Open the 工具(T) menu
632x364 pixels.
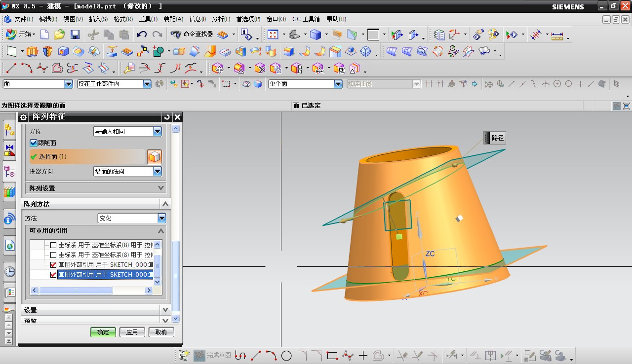coord(148,19)
